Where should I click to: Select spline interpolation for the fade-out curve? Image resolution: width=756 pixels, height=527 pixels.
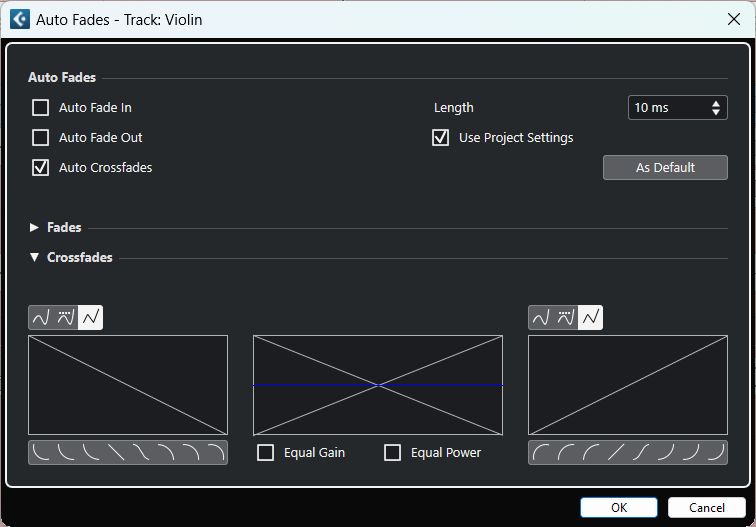click(x=41, y=318)
